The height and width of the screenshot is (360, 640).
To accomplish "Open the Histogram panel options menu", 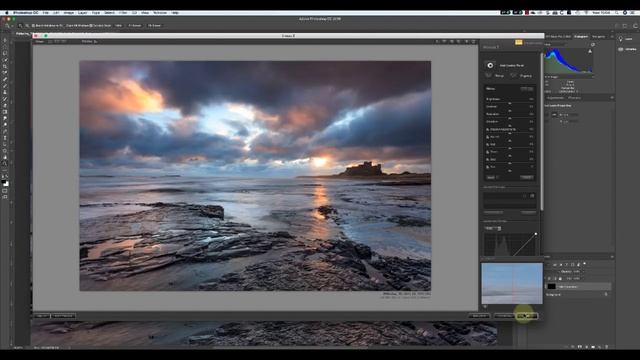I will click(x=611, y=37).
